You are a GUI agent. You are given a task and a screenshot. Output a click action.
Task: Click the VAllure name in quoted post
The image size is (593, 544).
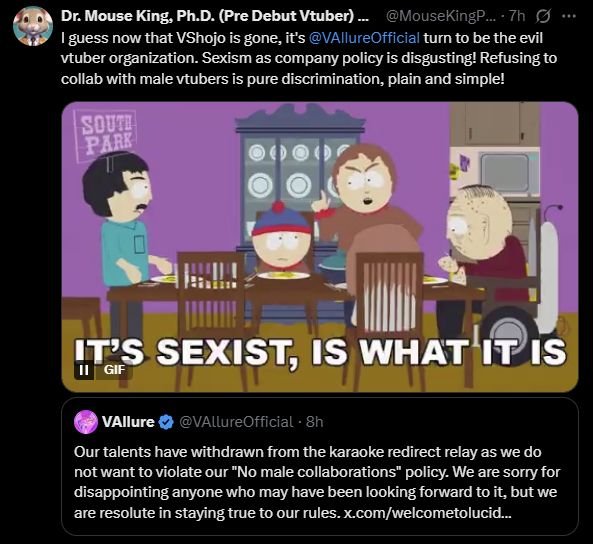click(x=128, y=421)
